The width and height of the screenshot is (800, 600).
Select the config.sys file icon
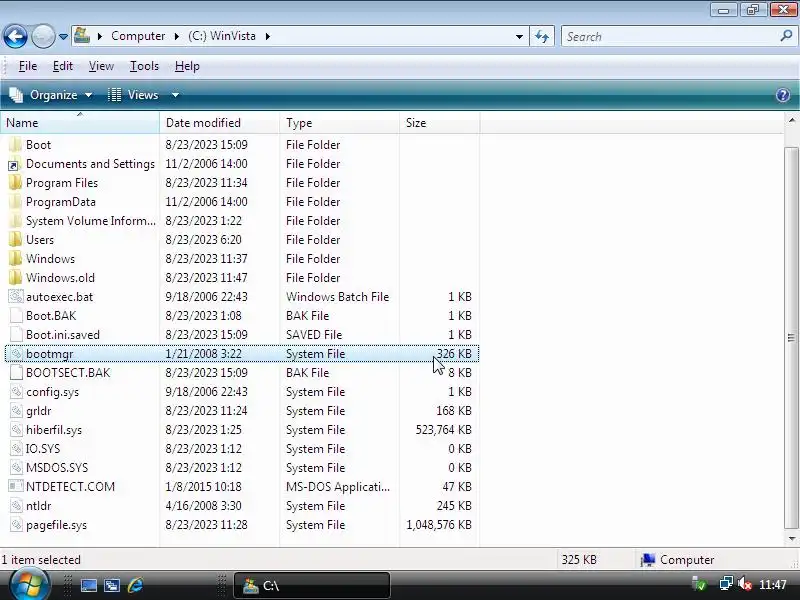(x=16, y=392)
